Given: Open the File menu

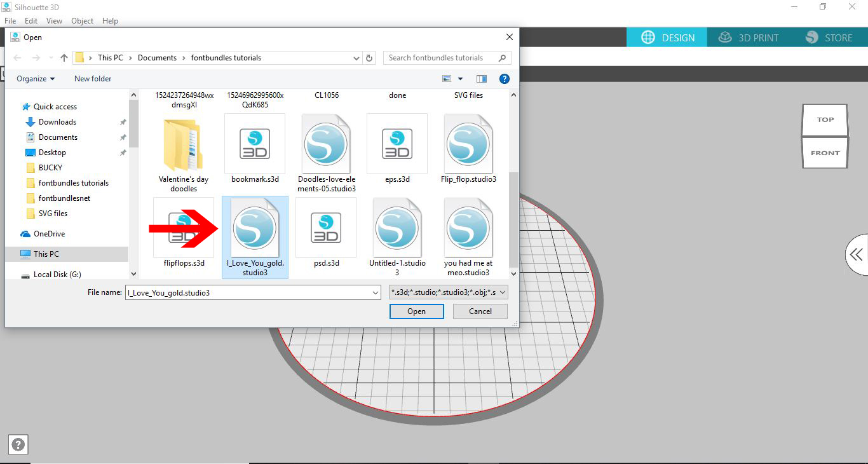Looking at the screenshot, I should (10, 21).
